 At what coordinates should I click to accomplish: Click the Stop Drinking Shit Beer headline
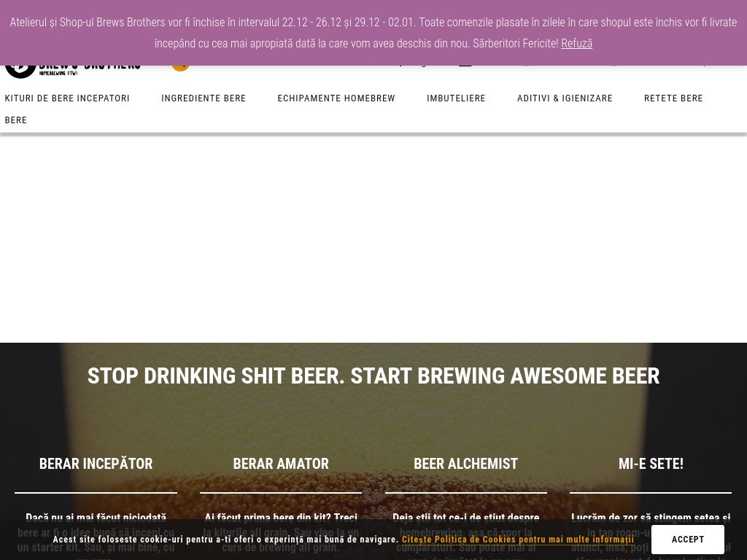[373, 376]
